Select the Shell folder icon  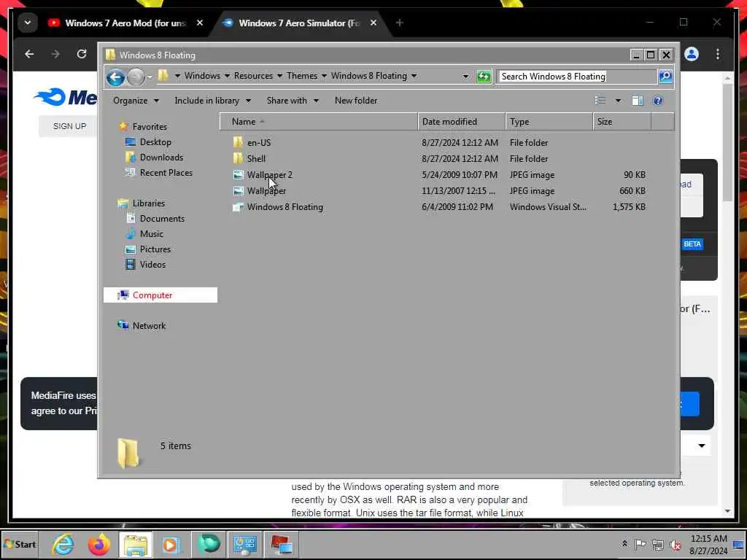pyautogui.click(x=239, y=158)
